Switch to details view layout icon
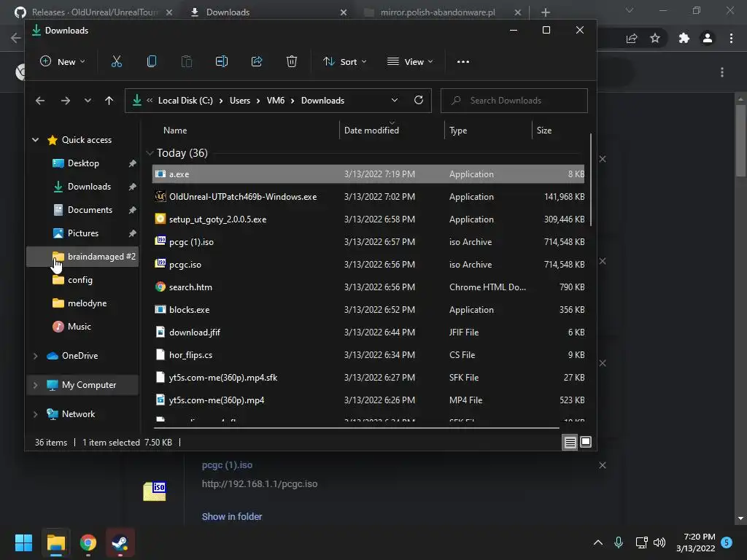This screenshot has height=560, width=747. pyautogui.click(x=570, y=442)
